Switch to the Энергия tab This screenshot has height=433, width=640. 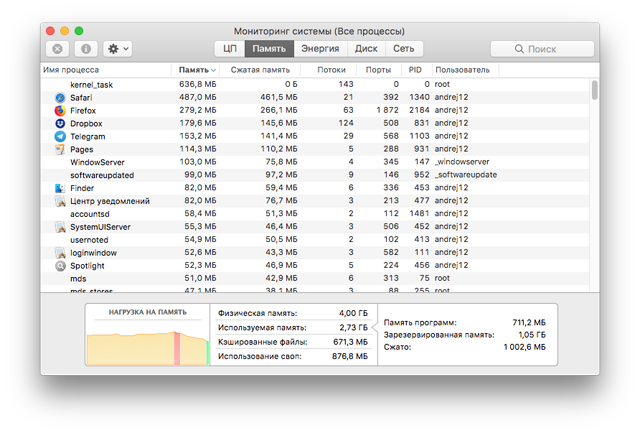click(x=320, y=48)
